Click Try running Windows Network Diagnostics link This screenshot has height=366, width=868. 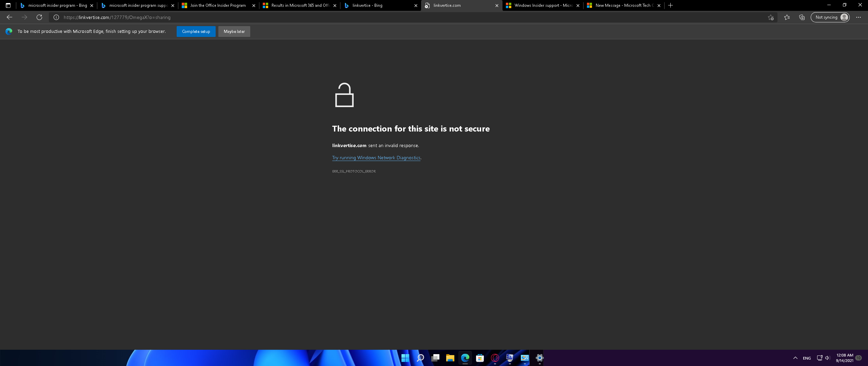(x=376, y=158)
